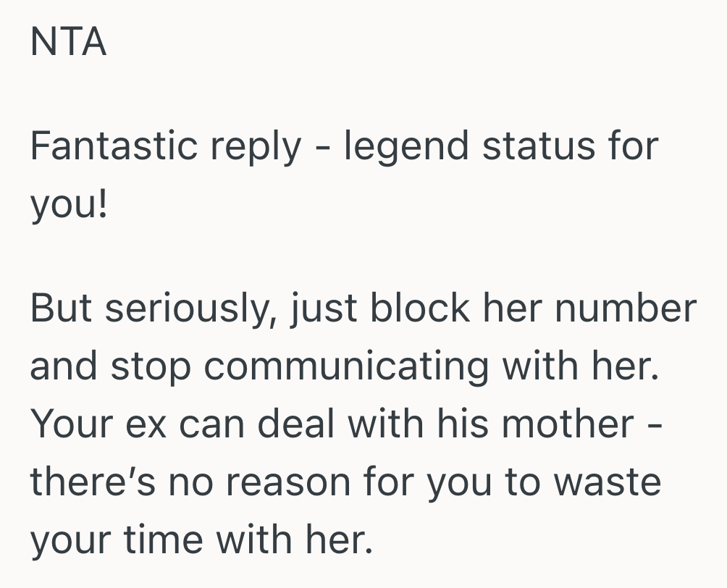
Task: Click the word "there's"
Action: click(94, 482)
